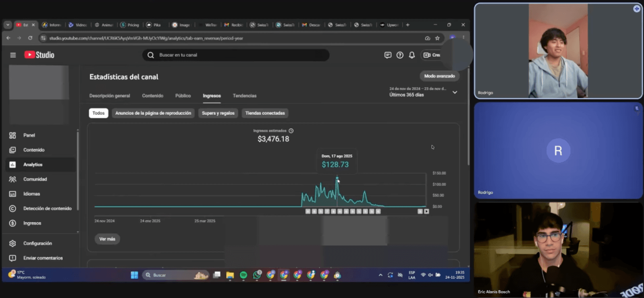The image size is (644, 298).
Task: Switch to Modo avanzado
Action: [x=439, y=76]
